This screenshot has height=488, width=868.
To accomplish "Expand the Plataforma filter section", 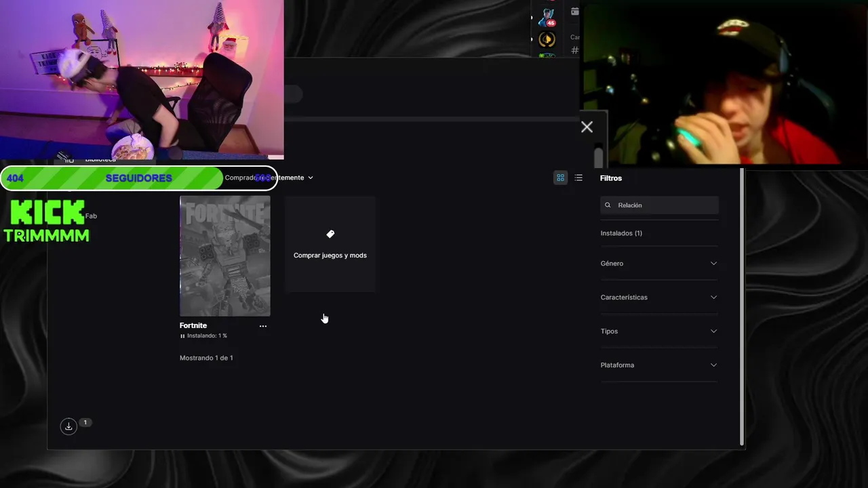I will click(658, 365).
